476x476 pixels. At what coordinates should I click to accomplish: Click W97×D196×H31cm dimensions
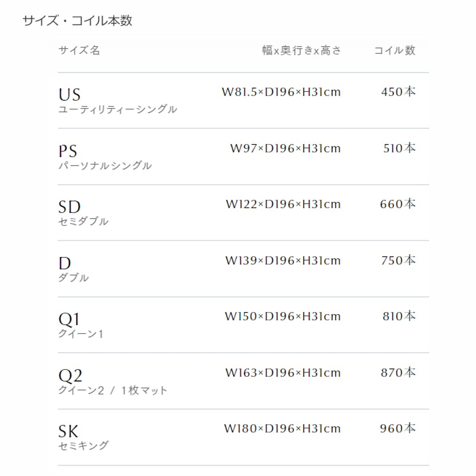[x=286, y=148]
